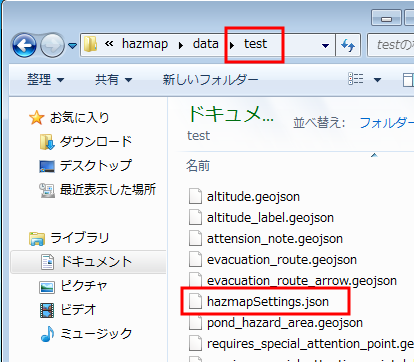This screenshot has width=414, height=362.
Task: Open ダウンロード in the favorites list
Action: click(96, 142)
